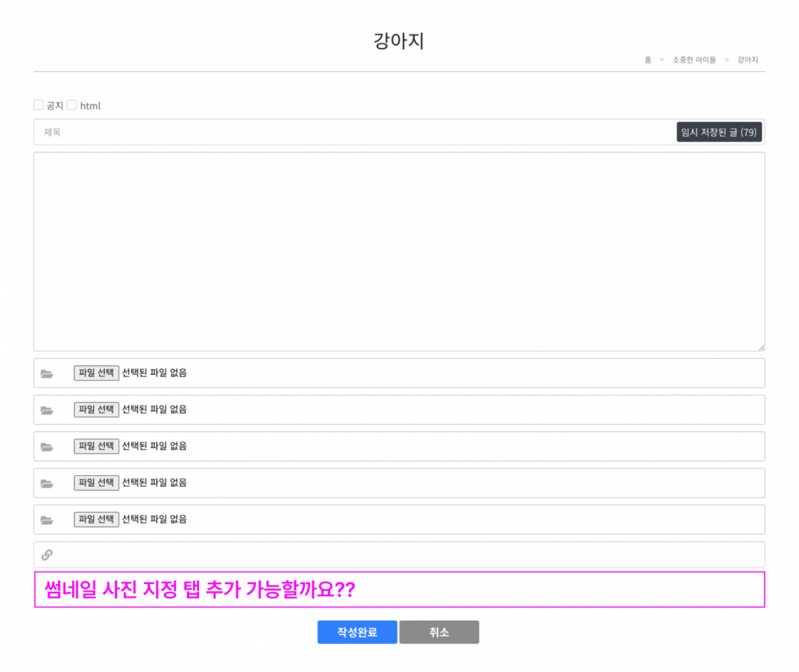Toggle the html checkbox

pyautogui.click(x=72, y=105)
